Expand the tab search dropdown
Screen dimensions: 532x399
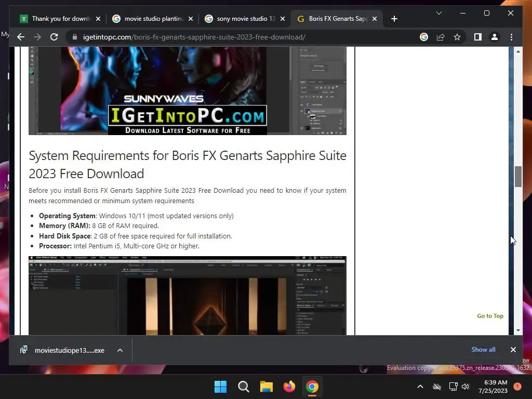[x=438, y=13]
